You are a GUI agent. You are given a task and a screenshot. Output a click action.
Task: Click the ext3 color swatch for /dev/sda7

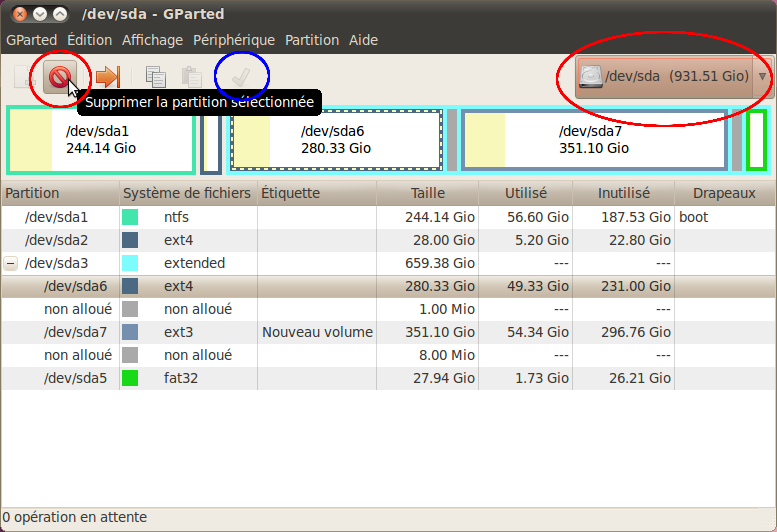[130, 332]
